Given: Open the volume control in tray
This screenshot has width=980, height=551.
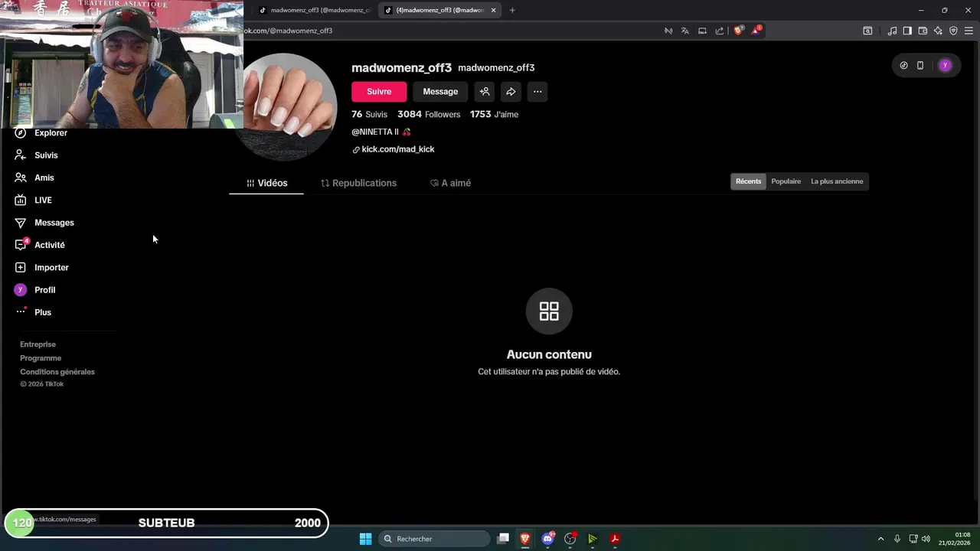Looking at the screenshot, I should click(x=926, y=539).
